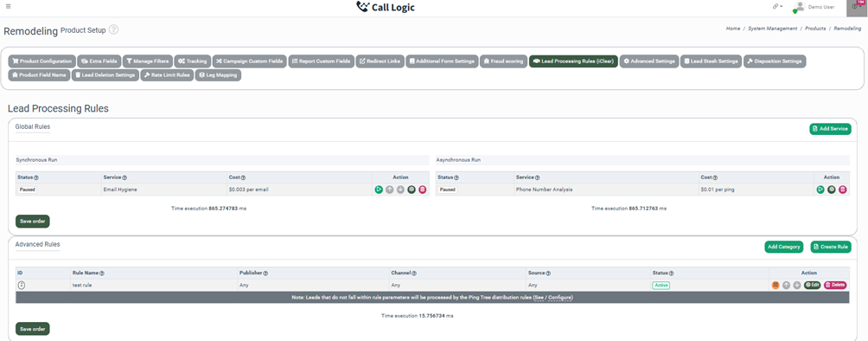This screenshot has height=341, width=868.
Task: Move test rule down
Action: point(797,285)
